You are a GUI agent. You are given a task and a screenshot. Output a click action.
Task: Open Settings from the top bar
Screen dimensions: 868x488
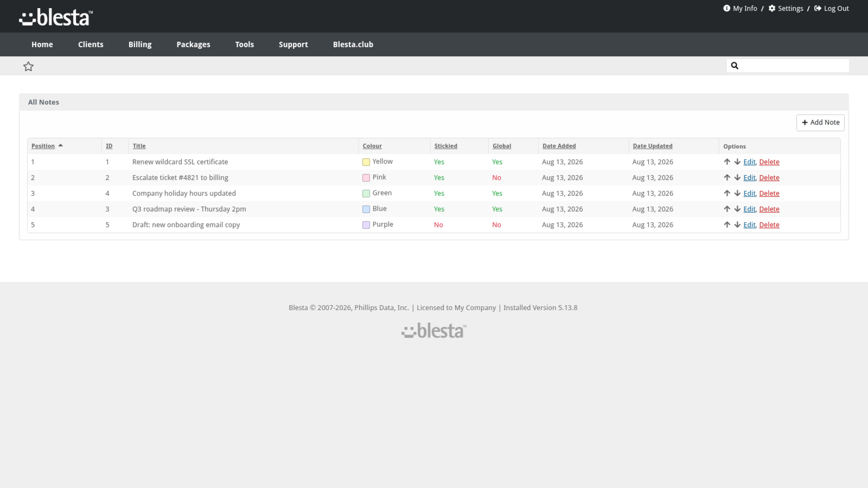coord(786,8)
